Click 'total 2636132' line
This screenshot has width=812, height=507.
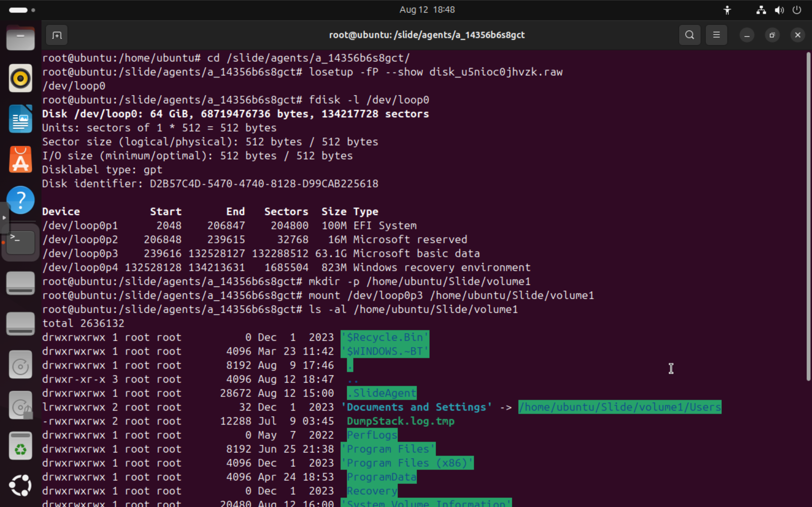coord(83,323)
